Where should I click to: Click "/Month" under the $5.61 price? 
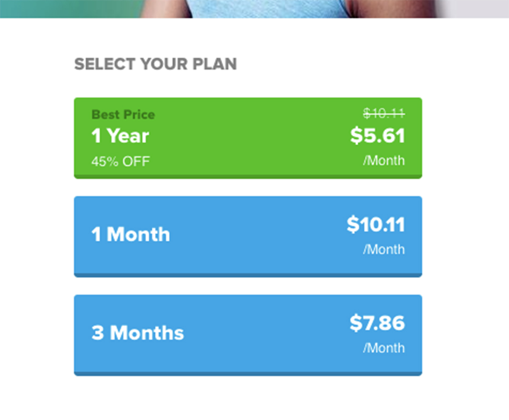point(384,161)
